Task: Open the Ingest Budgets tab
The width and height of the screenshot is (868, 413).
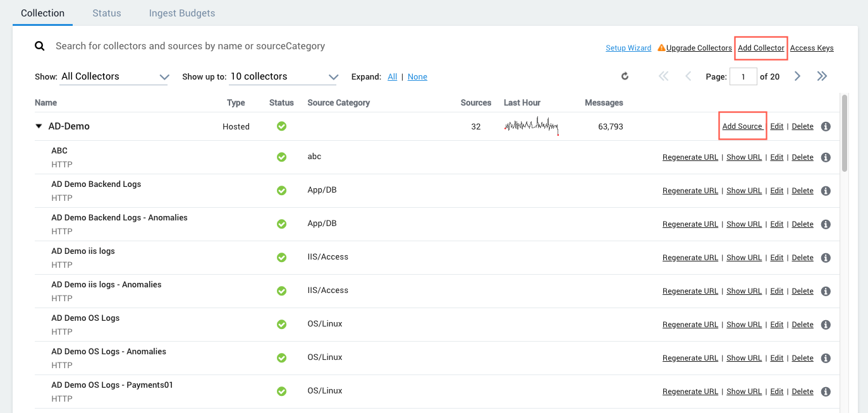Action: (182, 13)
